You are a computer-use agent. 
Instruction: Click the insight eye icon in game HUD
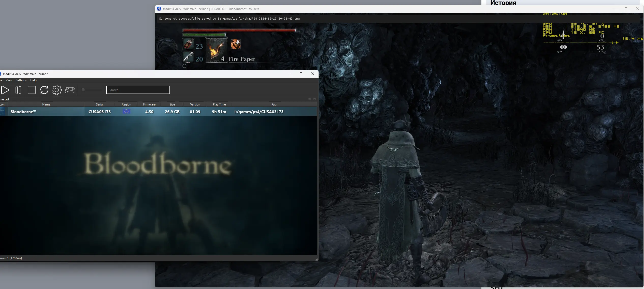[x=563, y=47]
